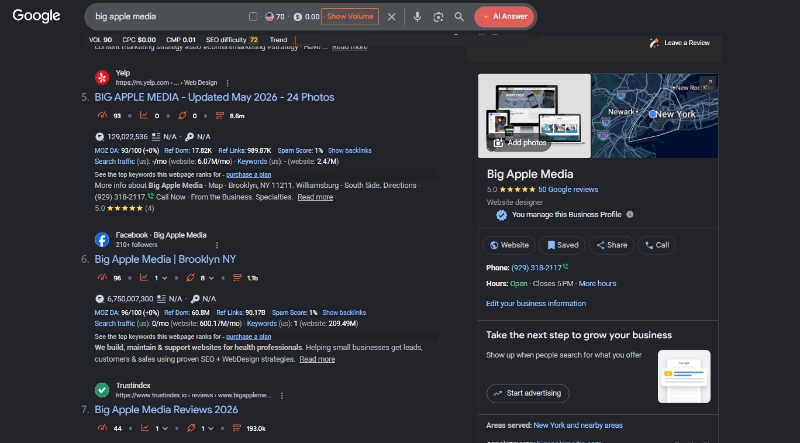The width and height of the screenshot is (800, 443).
Task: Click the gauge icon showing 44 on Trustindex result
Action: tap(102, 428)
